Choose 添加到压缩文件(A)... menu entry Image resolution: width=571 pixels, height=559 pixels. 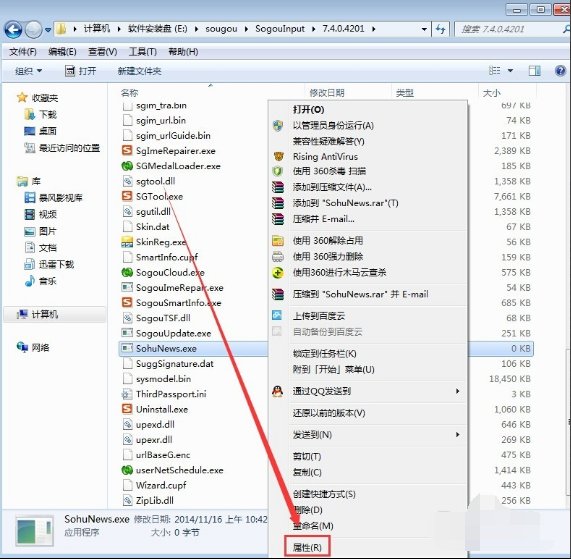pyautogui.click(x=332, y=187)
